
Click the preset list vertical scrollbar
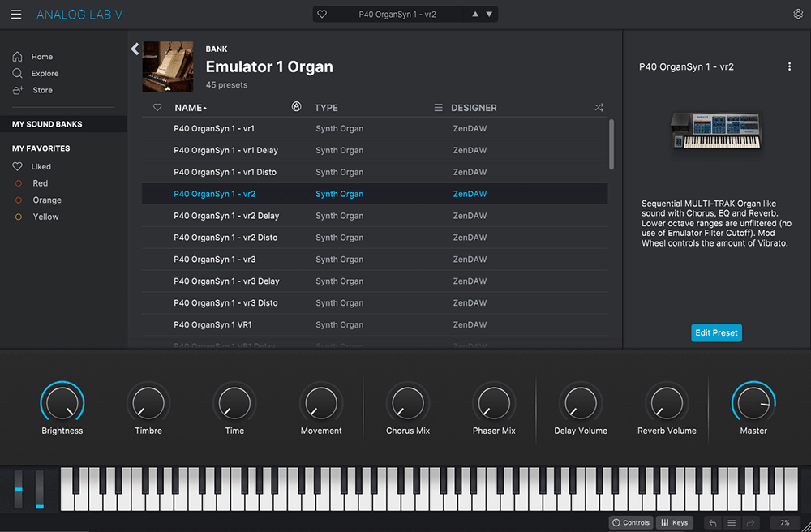611,144
